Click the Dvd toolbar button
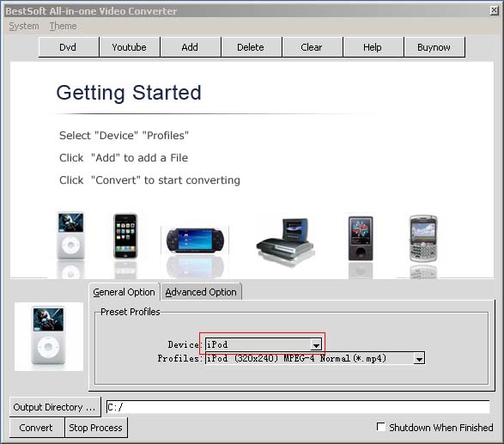This screenshot has width=504, height=444. [x=68, y=47]
